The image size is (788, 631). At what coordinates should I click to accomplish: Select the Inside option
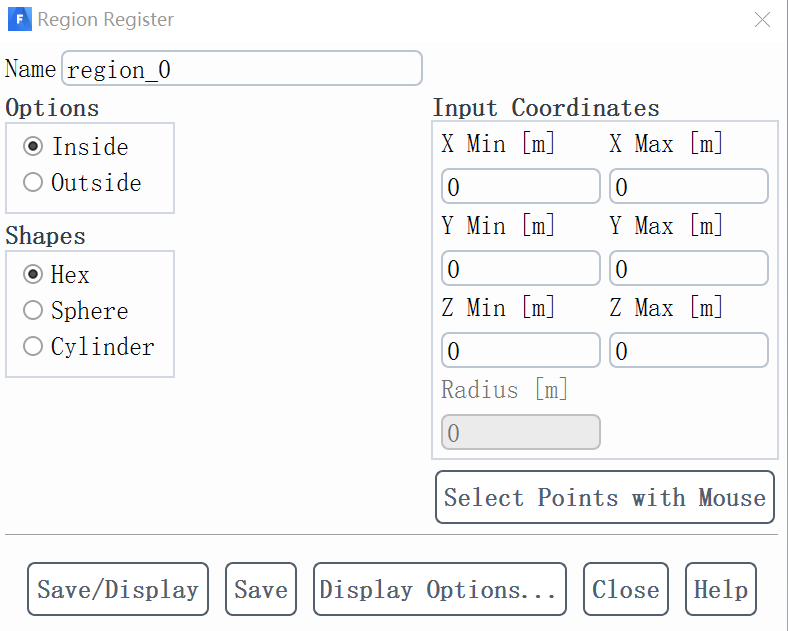34,147
